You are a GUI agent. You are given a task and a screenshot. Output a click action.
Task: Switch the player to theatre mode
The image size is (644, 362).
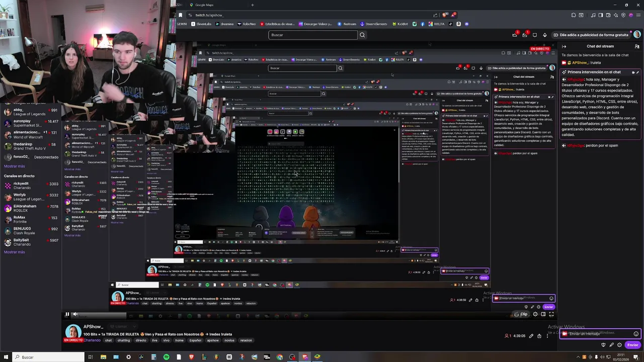(543, 314)
